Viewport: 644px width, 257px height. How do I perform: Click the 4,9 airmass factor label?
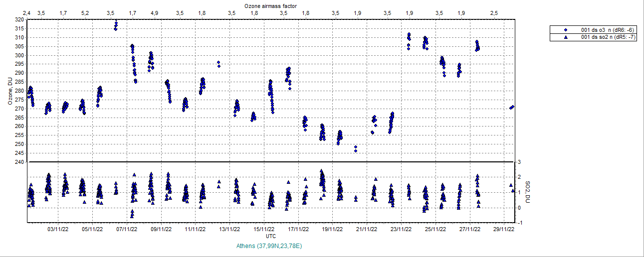(154, 12)
